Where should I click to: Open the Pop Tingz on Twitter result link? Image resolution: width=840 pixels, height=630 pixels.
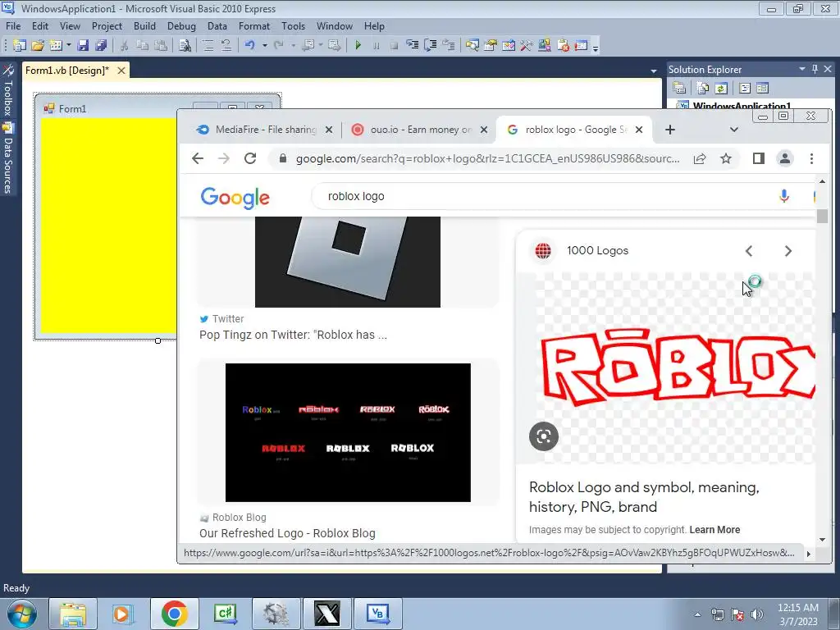293,335
